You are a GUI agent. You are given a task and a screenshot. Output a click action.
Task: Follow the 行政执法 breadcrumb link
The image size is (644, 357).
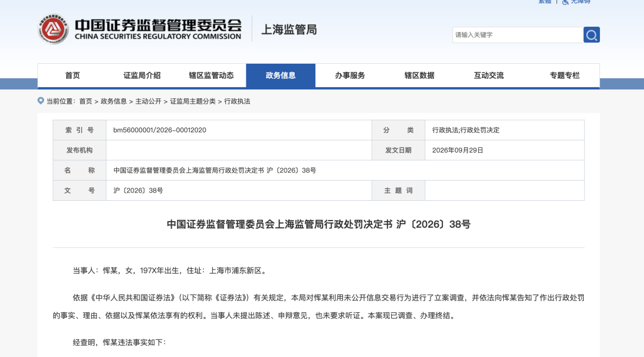[x=237, y=101]
